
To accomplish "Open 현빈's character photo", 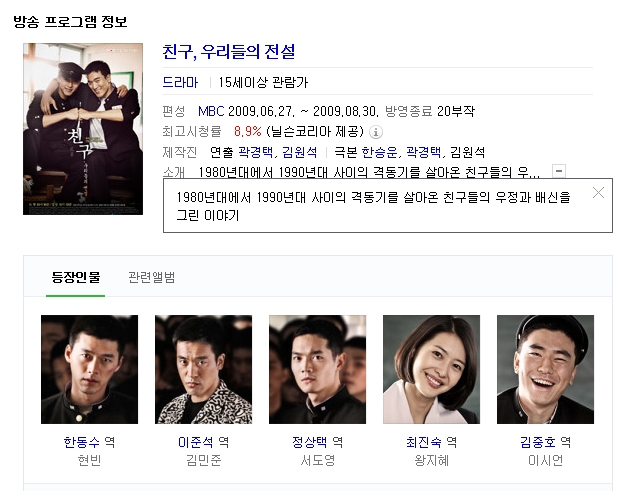I will 89,369.
